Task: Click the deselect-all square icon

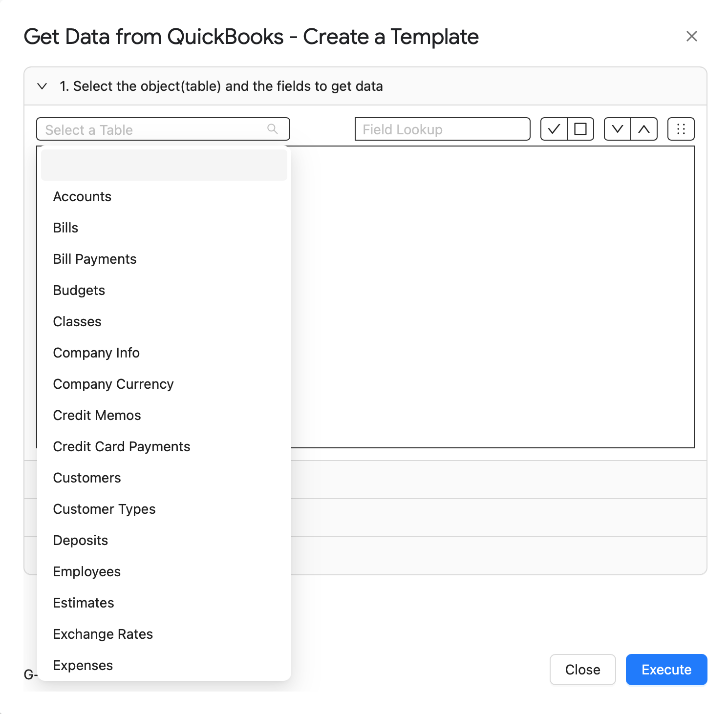Action: 580,129
